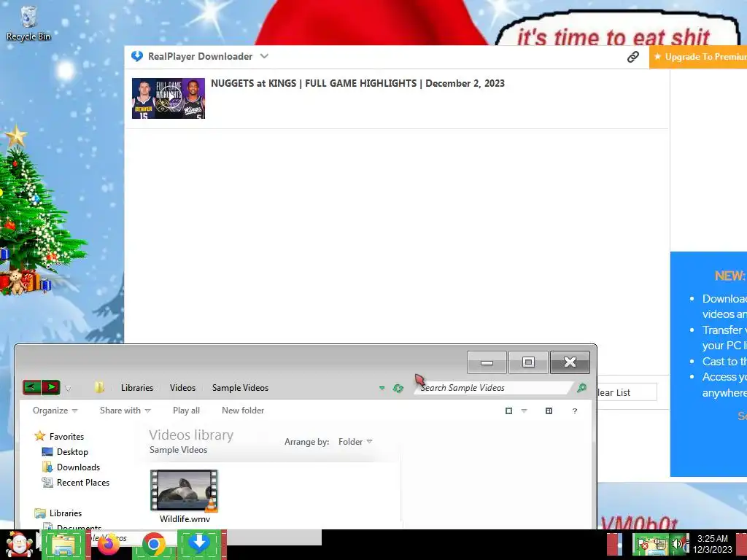The height and width of the screenshot is (560, 747).
Task: Click the Wildlife.wmv file name
Action: click(185, 518)
